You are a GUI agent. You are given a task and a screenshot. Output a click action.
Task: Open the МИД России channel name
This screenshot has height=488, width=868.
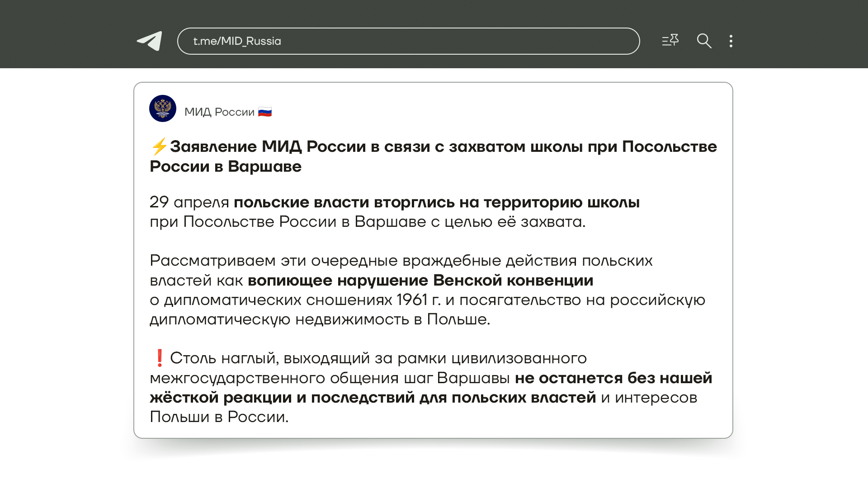(x=219, y=112)
